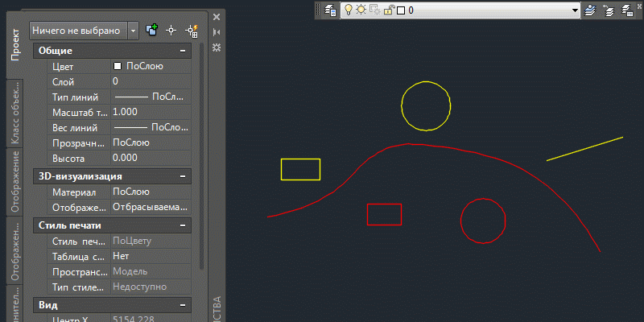Close the properties palette with the X
The image size is (644, 322).
tap(217, 17)
